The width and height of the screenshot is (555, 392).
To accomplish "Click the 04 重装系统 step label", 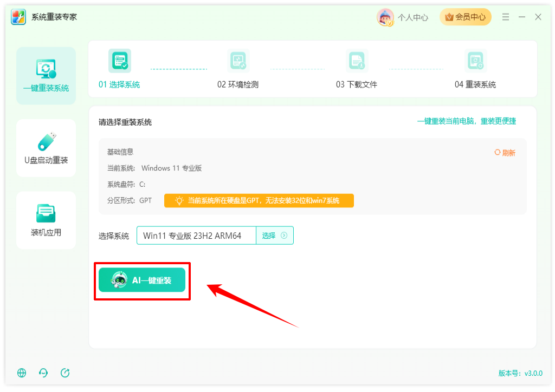I will point(475,84).
